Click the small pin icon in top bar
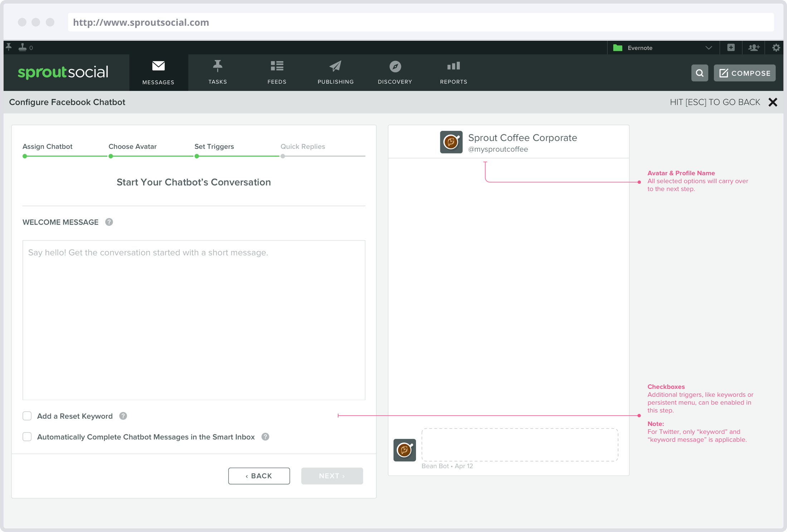 (x=9, y=47)
